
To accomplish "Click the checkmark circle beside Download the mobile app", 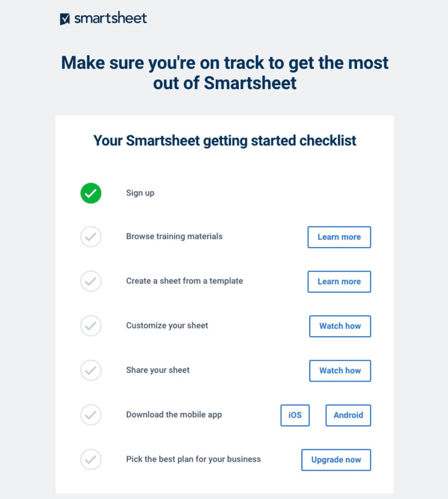I will point(91,415).
